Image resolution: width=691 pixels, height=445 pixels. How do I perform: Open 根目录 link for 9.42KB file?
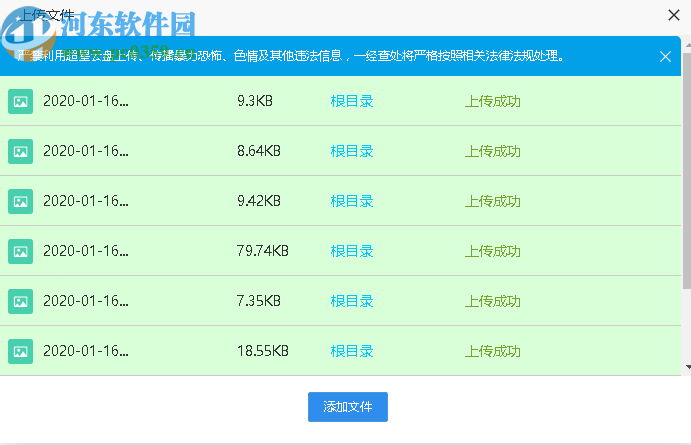click(352, 201)
